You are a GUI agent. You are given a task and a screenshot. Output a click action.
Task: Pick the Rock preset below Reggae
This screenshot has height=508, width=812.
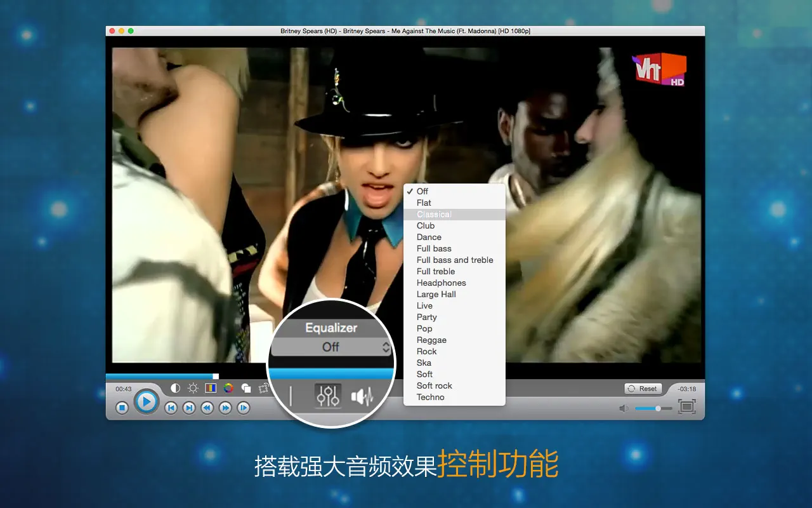coord(454,351)
